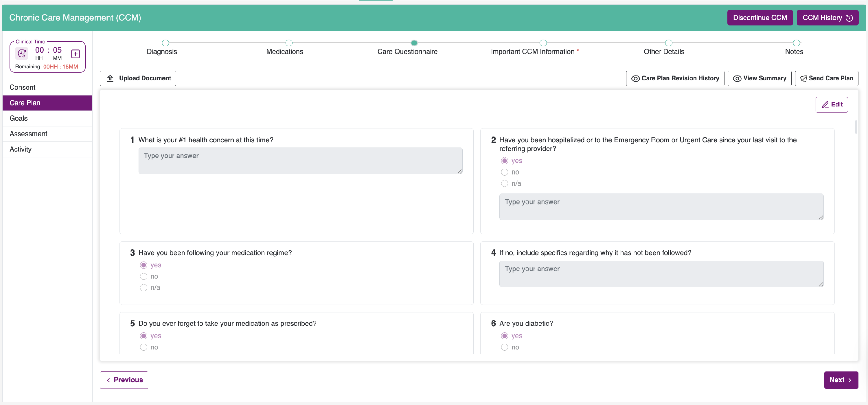Click the #1 health concern answer field
Viewport: 868px width, 405px height.
300,161
